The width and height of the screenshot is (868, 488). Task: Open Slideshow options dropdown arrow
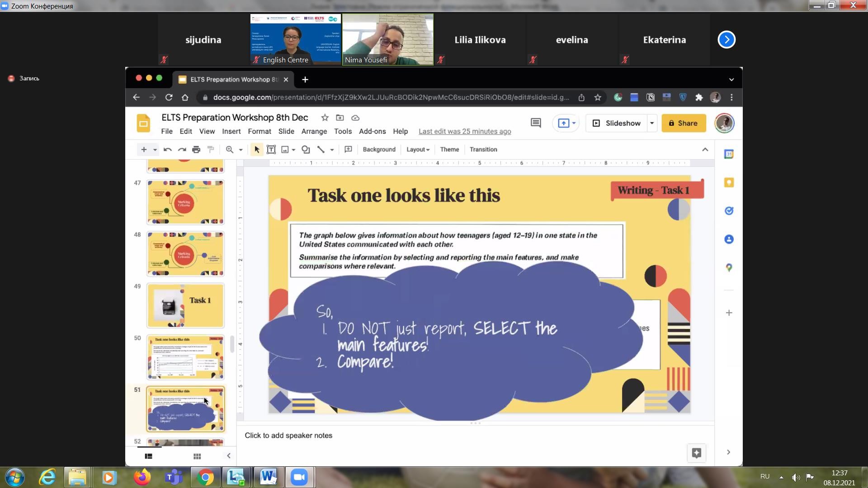(x=652, y=123)
